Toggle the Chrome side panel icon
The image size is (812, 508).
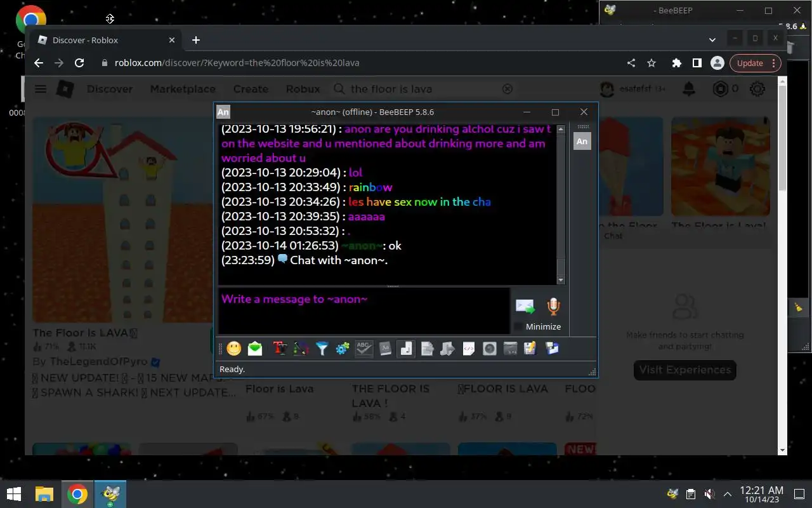point(697,63)
